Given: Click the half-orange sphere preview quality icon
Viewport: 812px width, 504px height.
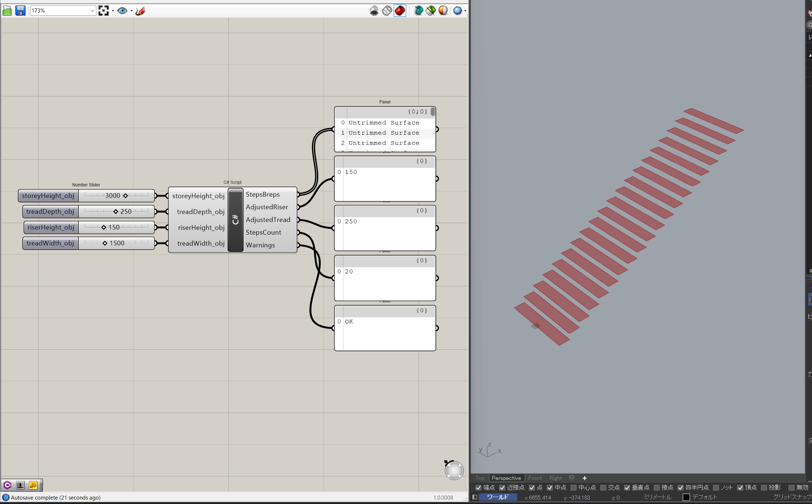Looking at the screenshot, I should pyautogui.click(x=443, y=11).
